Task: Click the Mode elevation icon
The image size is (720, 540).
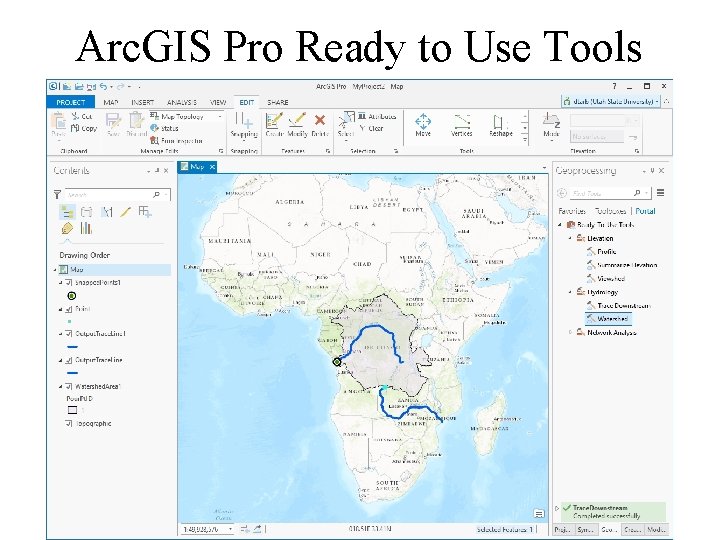Action: 551,120
